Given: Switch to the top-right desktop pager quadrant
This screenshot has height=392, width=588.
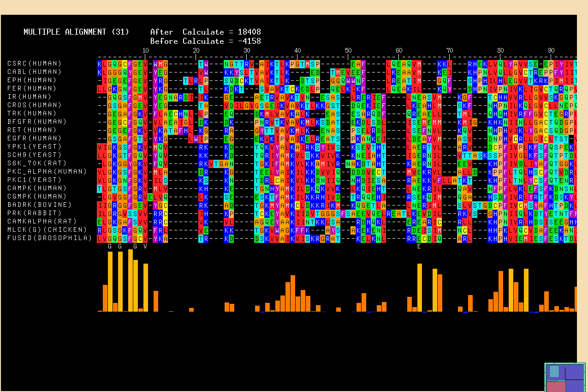Looking at the screenshot, I should pyautogui.click(x=575, y=372).
